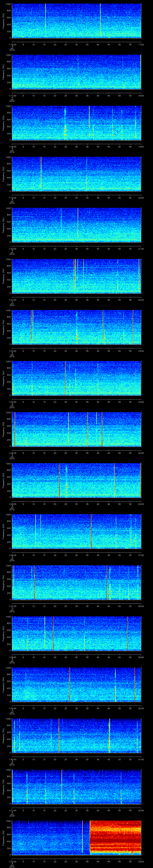The height and width of the screenshot is (868, 153).
Task: Click the 1:17:00 time axis label
Action: click(x=12, y=96)
